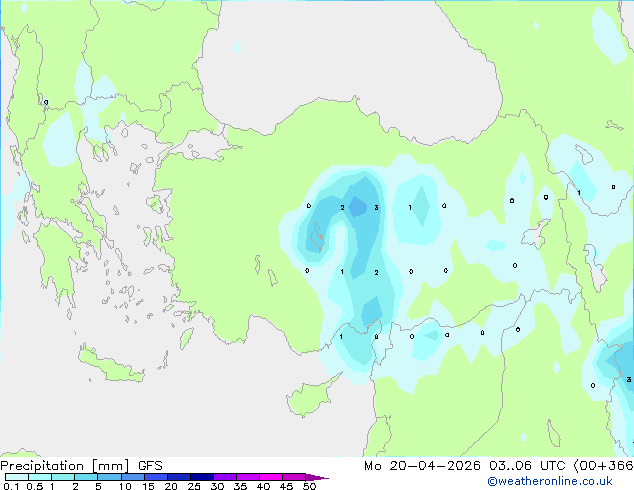The height and width of the screenshot is (490, 634).
Task: Click the 1–2 mm legend color swatch
Action: [x=63, y=477]
